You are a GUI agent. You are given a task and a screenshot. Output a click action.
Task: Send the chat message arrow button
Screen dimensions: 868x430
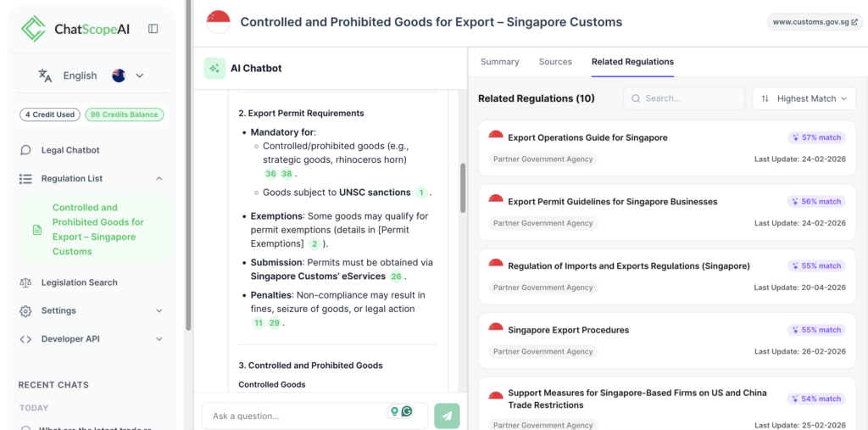click(x=448, y=416)
